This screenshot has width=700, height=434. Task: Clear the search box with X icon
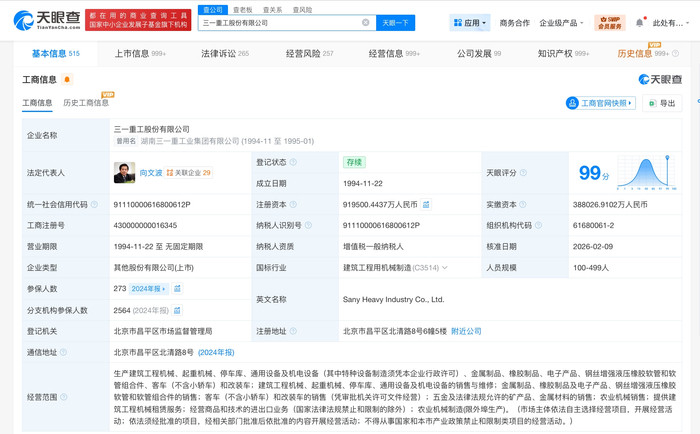(366, 23)
